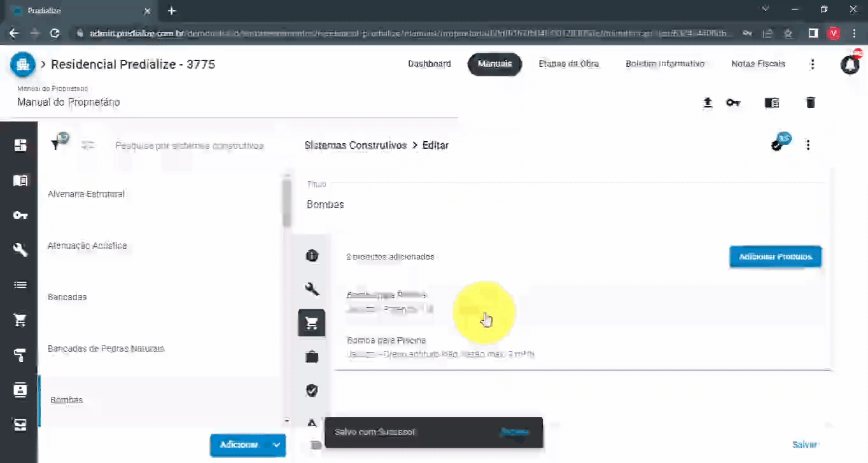Expand the Adicionar dropdown arrow
The width and height of the screenshot is (868, 463).
pos(276,445)
